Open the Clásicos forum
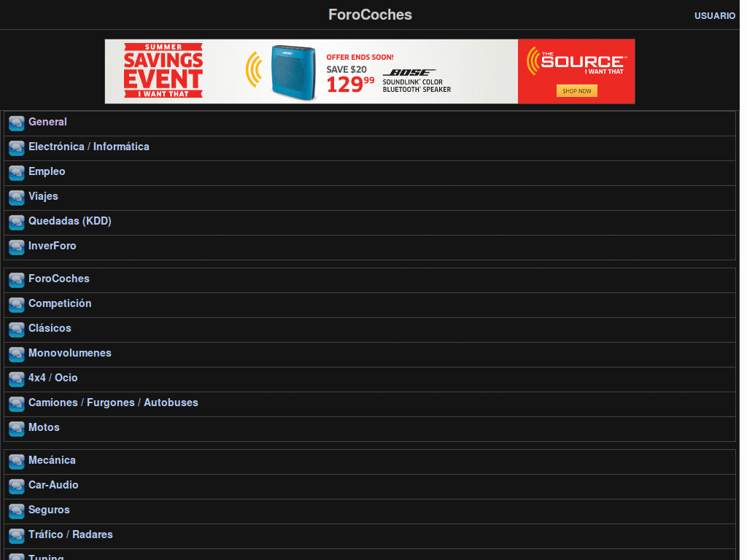747x560 pixels. click(x=50, y=328)
